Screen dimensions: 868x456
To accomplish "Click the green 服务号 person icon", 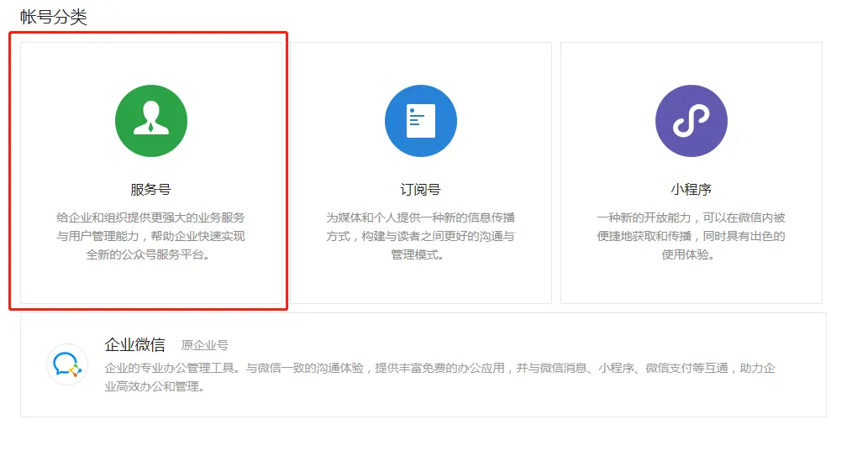I will click(151, 121).
